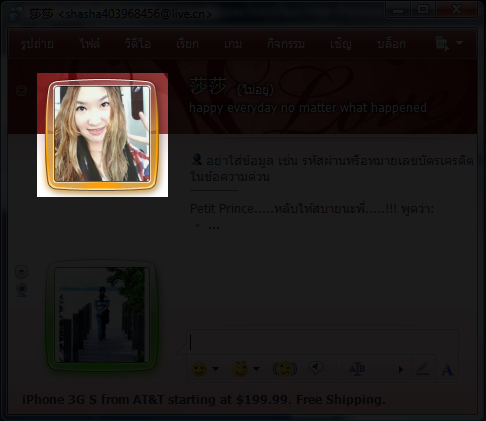The image size is (486, 421).
Task: Expand contact display picture options arrow
Action: point(22,90)
